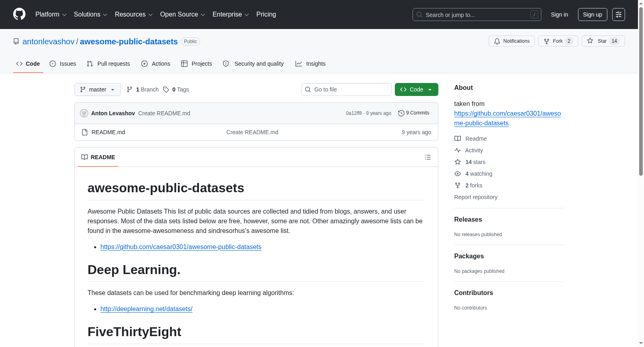Expand the Solutions menu
This screenshot has height=347, width=644.
pos(91,15)
